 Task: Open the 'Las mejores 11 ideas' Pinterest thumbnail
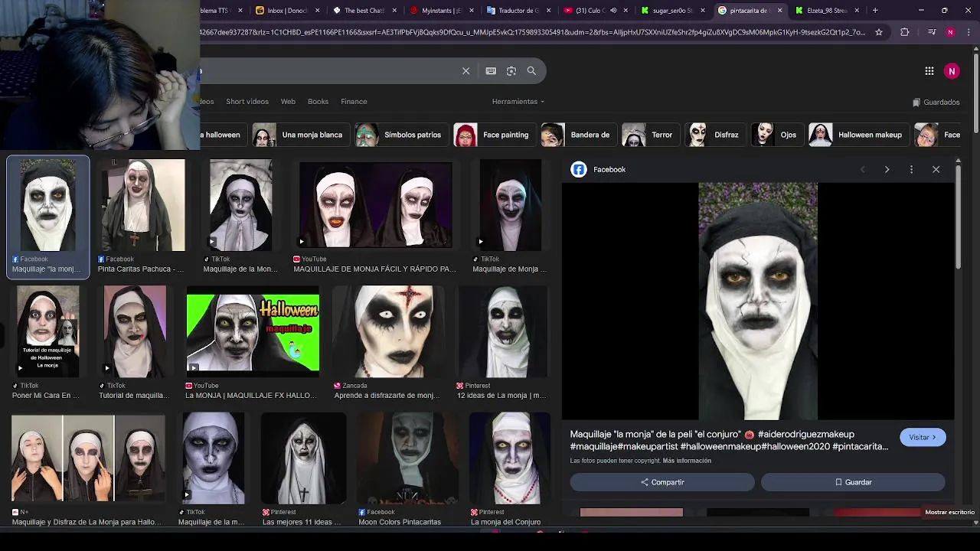303,458
